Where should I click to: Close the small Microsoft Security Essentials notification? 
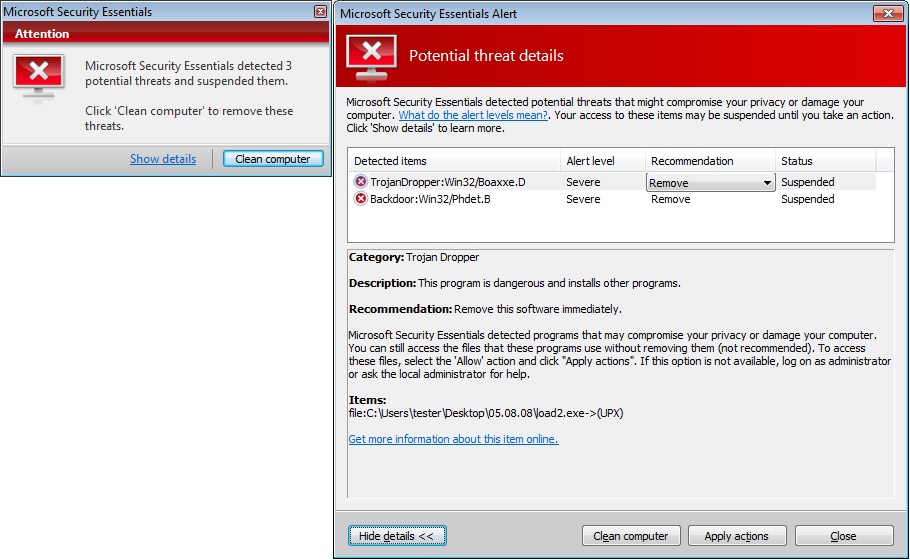320,12
